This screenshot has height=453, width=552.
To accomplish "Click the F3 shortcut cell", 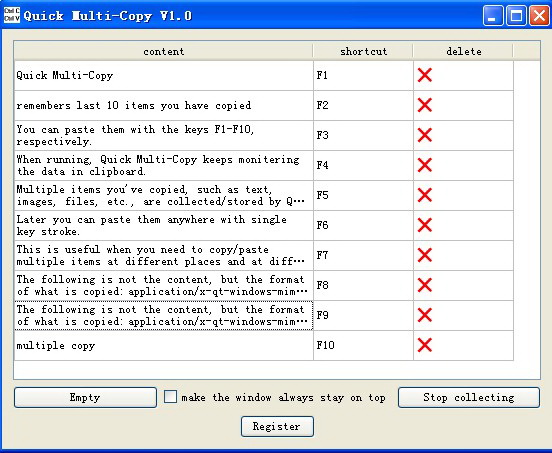I will click(363, 136).
